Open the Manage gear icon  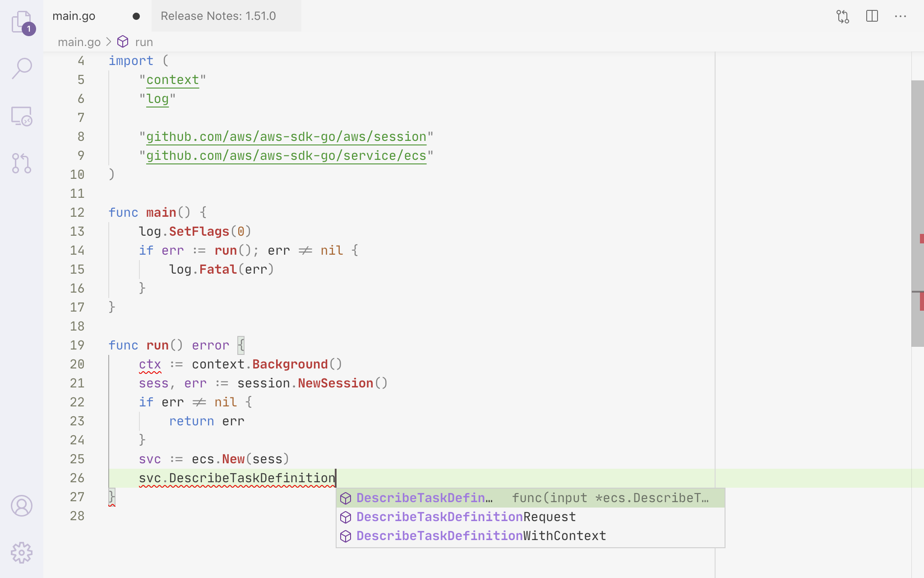(22, 553)
